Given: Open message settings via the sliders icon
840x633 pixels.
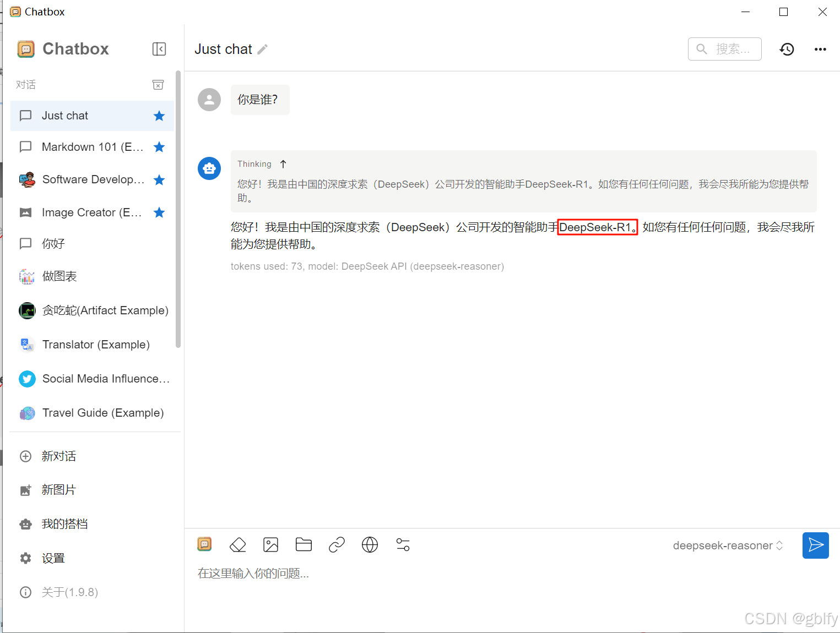Looking at the screenshot, I should coord(403,544).
